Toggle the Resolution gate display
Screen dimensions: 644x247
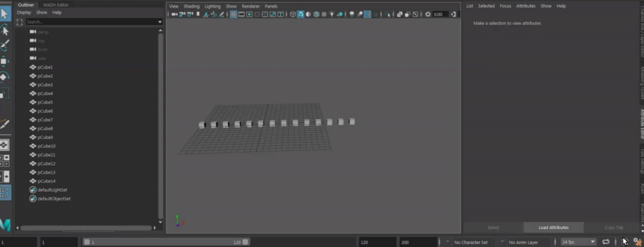click(249, 14)
